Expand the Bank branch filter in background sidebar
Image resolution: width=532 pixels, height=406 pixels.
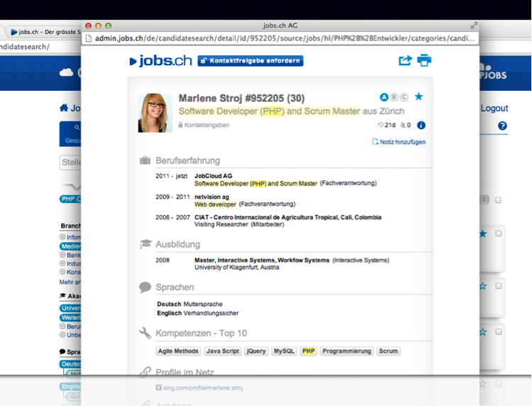(62, 255)
